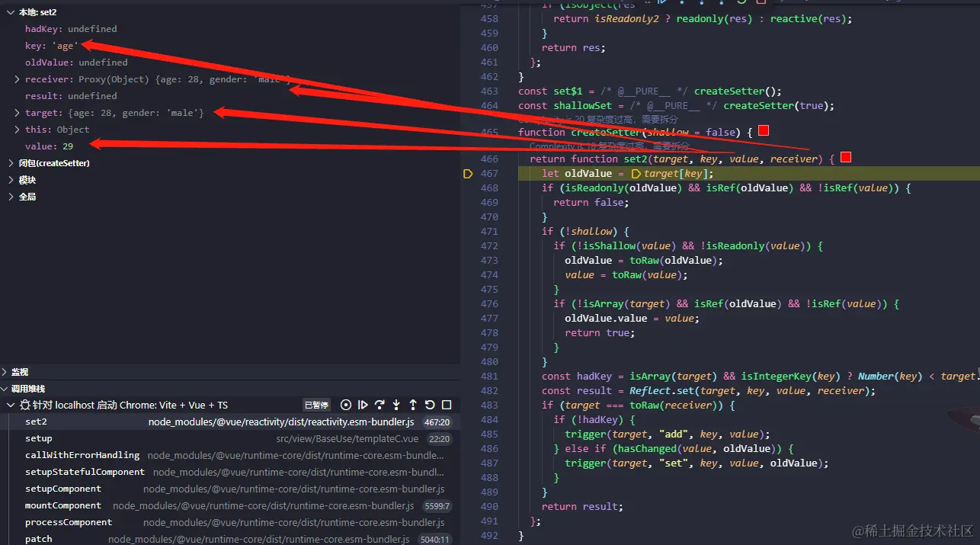This screenshot has height=545, width=980.
Task: Click the Step Over debug icon
Action: point(380,405)
